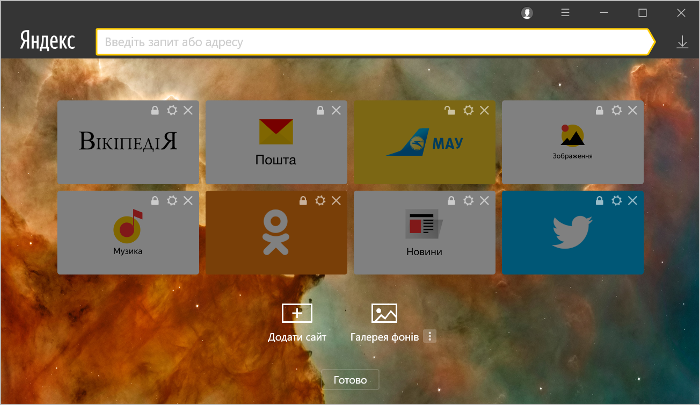Open the Wikipedia tile
This screenshot has width=700, height=405.
[128, 143]
